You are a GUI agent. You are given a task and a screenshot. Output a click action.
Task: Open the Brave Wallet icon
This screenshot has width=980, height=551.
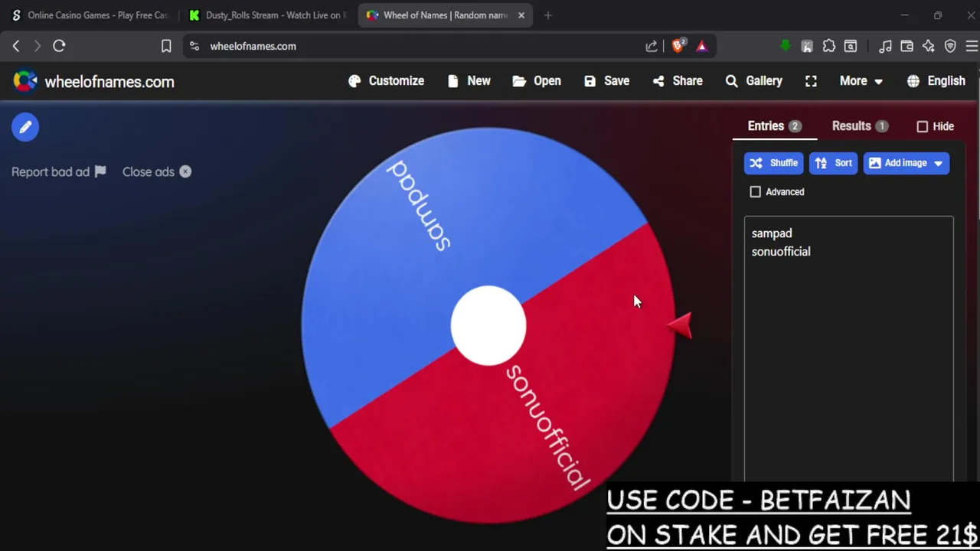click(x=907, y=46)
